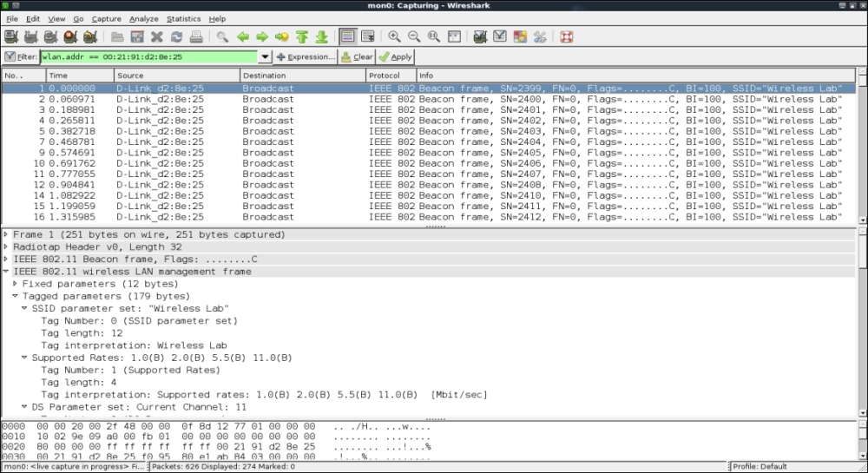
Task: Open the Expression... builder
Action: tap(306, 57)
